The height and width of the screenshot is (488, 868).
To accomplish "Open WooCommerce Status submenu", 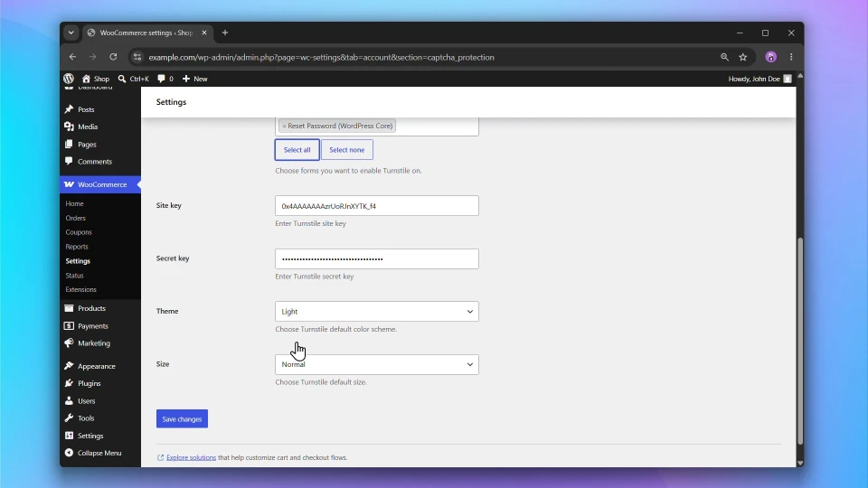I will 74,276.
